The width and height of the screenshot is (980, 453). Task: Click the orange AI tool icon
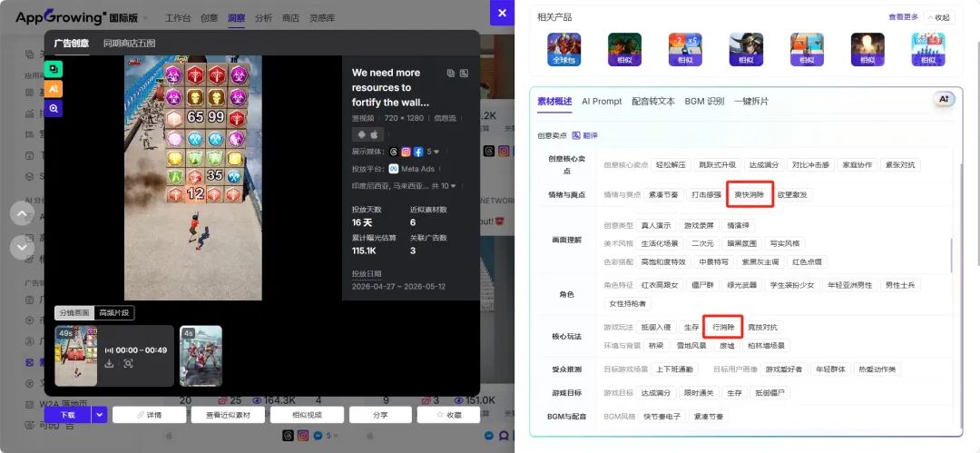(x=54, y=89)
